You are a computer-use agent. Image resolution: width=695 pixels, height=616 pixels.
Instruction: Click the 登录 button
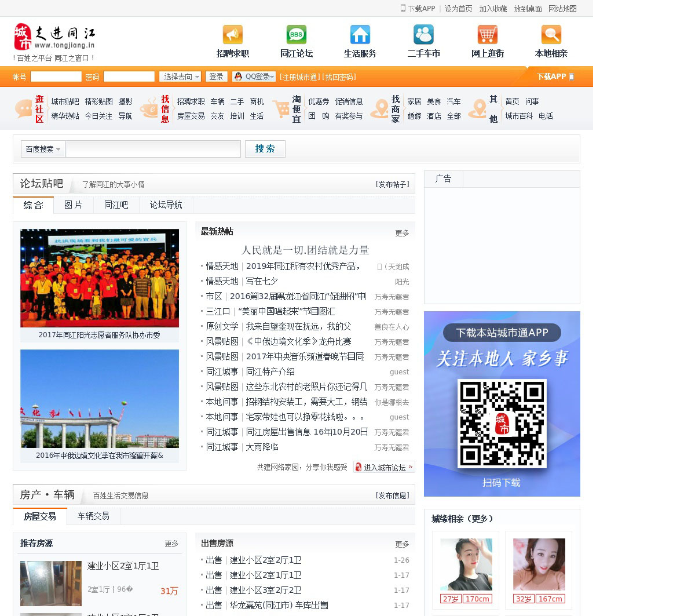click(216, 76)
